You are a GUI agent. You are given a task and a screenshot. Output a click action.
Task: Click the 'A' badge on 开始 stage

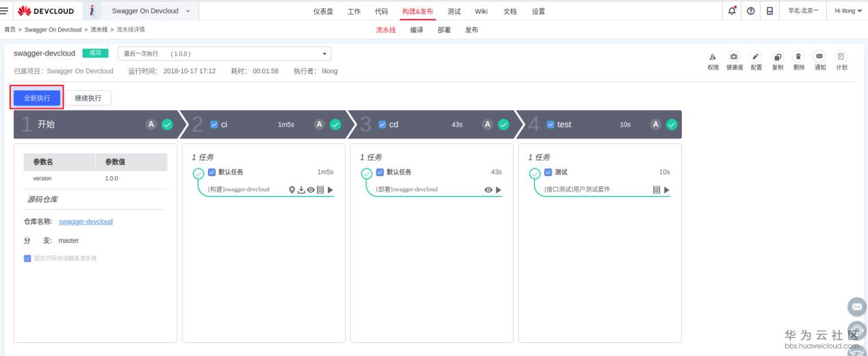[151, 125]
